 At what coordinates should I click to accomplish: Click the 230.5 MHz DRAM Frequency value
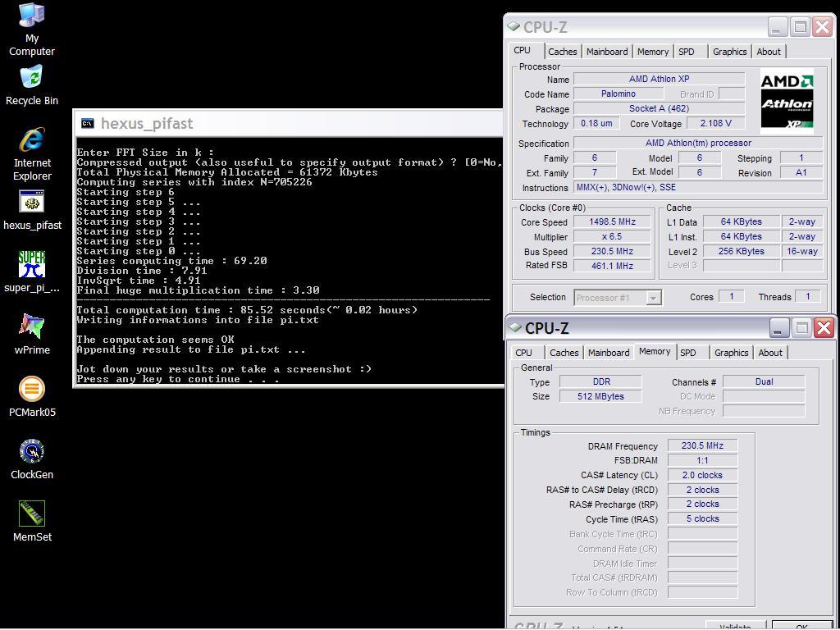click(x=702, y=445)
